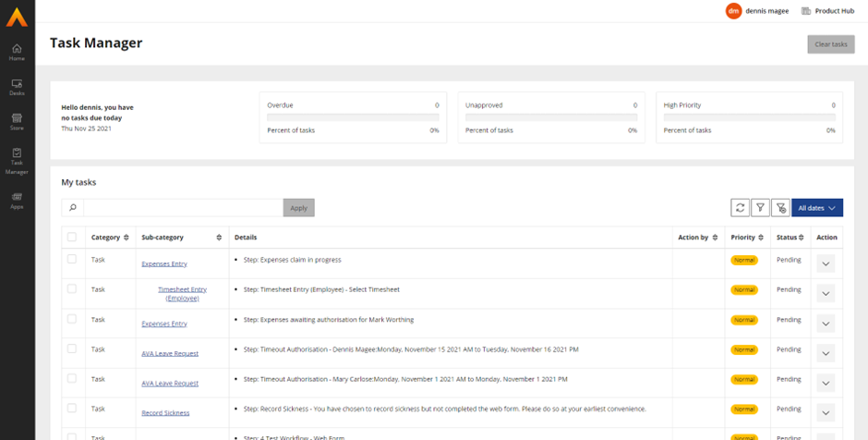Open Home from the sidebar
This screenshot has height=440, width=868.
tap(17, 52)
